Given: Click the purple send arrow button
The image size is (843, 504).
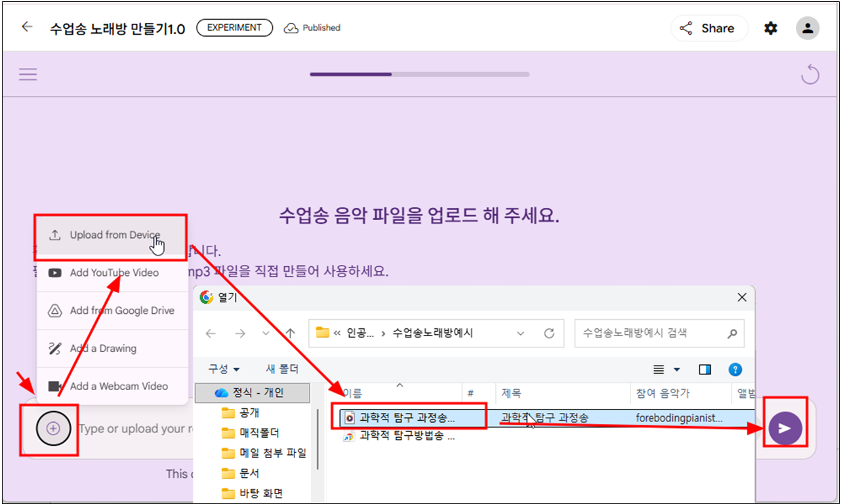Looking at the screenshot, I should point(785,428).
